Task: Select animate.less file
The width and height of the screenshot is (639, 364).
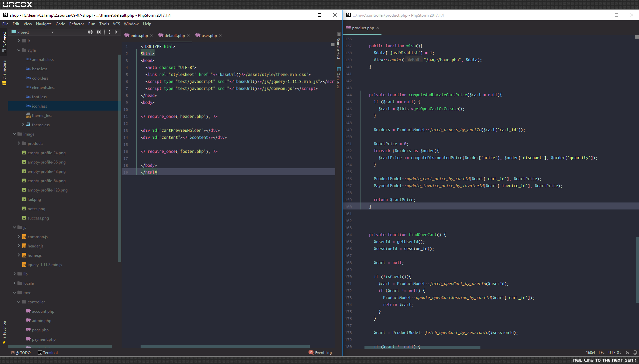Action: pyautogui.click(x=43, y=60)
